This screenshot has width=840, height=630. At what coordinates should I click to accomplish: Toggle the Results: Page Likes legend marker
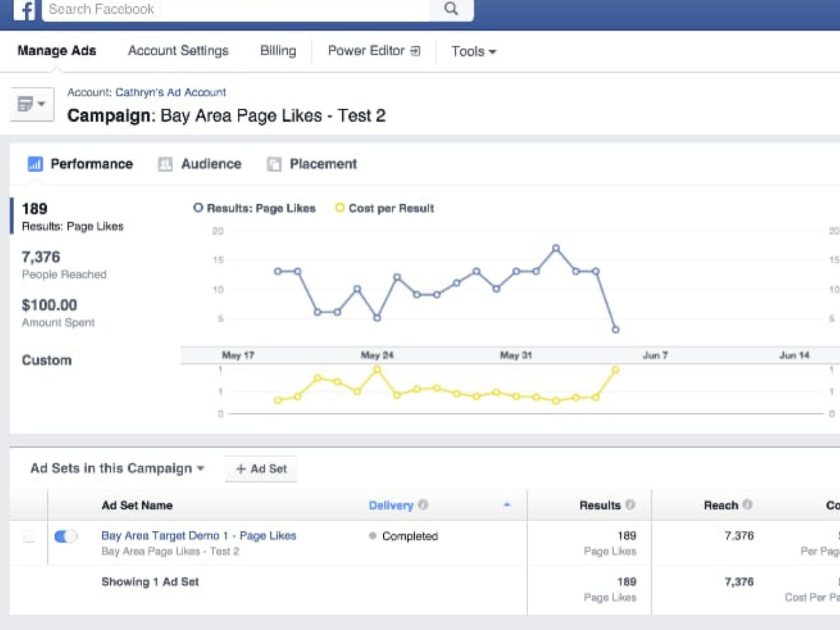click(x=198, y=208)
